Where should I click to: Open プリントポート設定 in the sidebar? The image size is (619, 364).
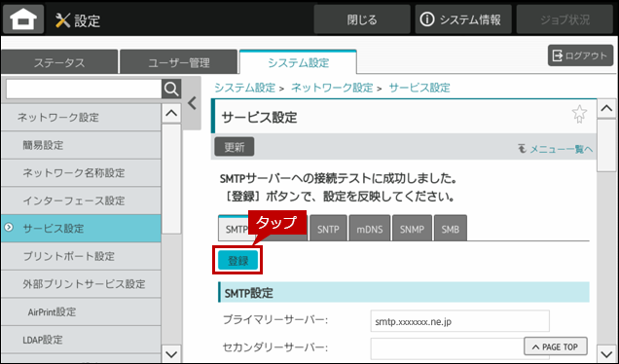(x=81, y=256)
